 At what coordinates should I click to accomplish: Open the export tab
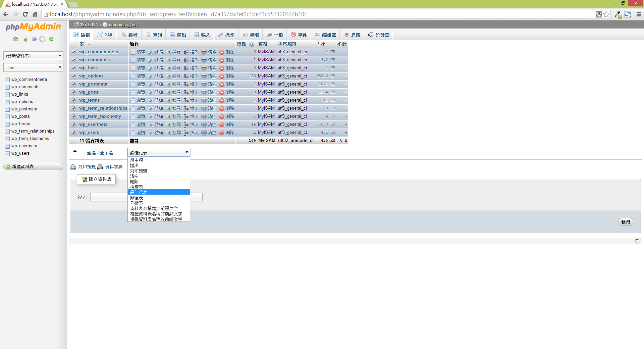(x=178, y=35)
